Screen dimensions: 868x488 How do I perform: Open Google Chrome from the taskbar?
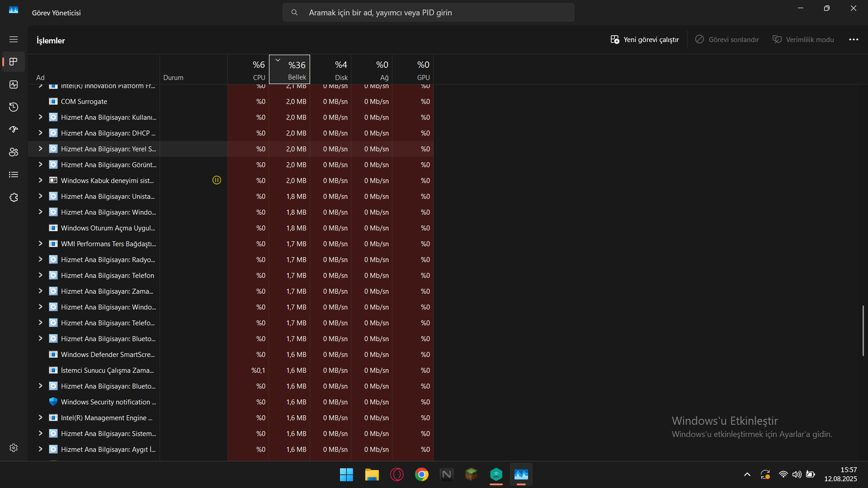click(x=422, y=474)
